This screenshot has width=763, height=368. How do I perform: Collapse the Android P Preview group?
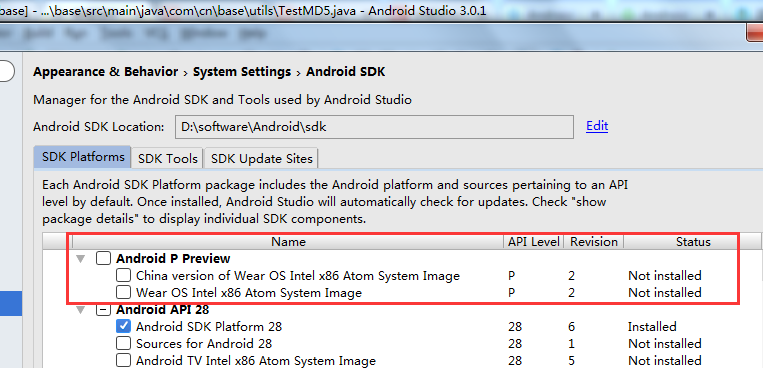[x=81, y=258]
